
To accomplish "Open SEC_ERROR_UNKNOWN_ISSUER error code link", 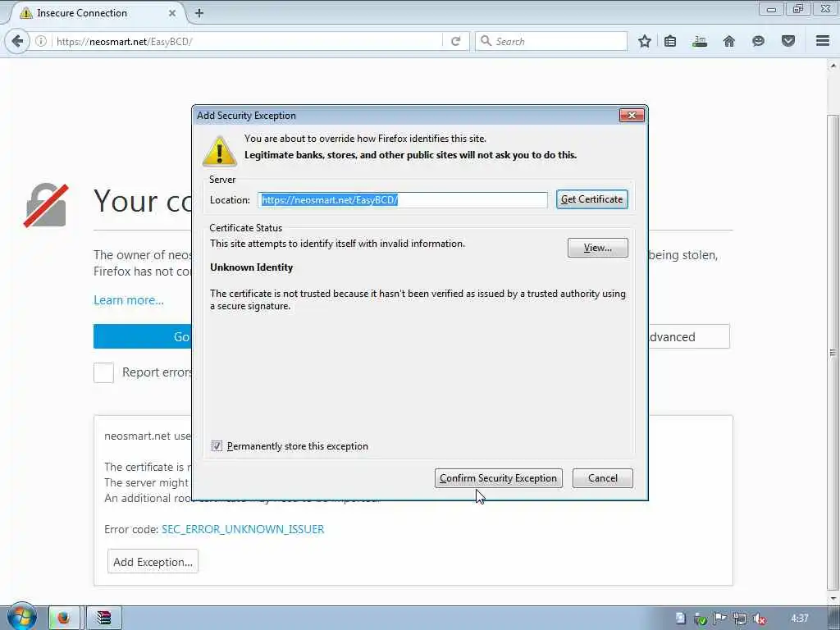I will pyautogui.click(x=243, y=529).
